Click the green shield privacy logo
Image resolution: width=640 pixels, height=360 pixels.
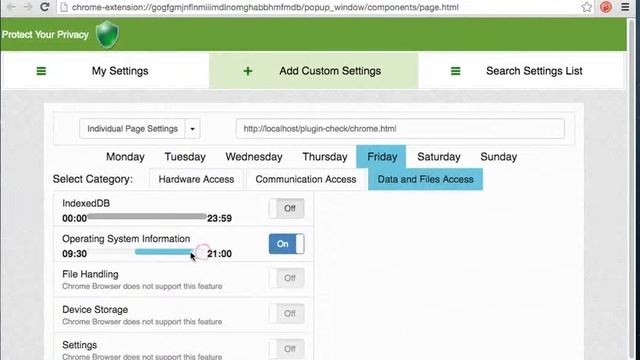click(x=107, y=34)
